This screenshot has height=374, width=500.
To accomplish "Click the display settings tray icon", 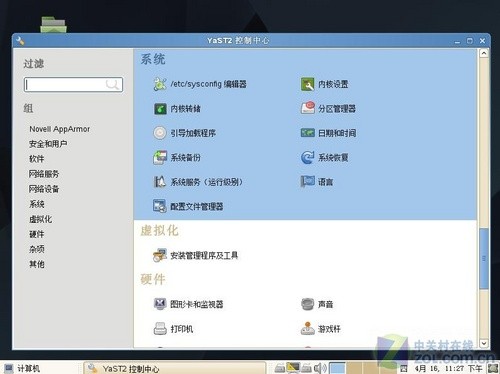I will [x=294, y=368].
